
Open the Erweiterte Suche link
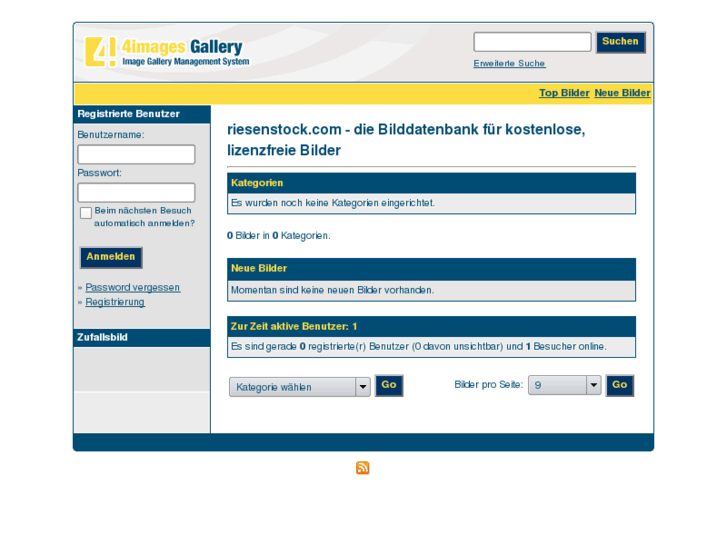click(x=509, y=64)
